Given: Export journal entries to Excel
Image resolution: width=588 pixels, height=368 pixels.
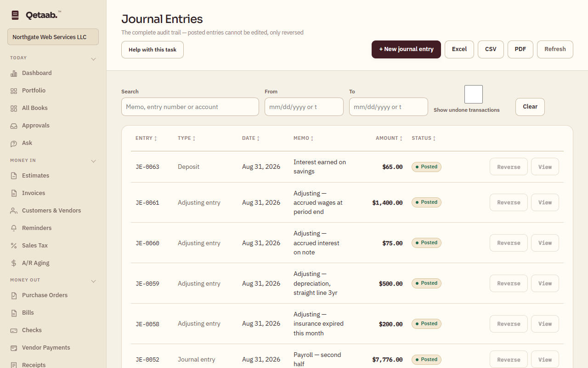Looking at the screenshot, I should 459,49.
